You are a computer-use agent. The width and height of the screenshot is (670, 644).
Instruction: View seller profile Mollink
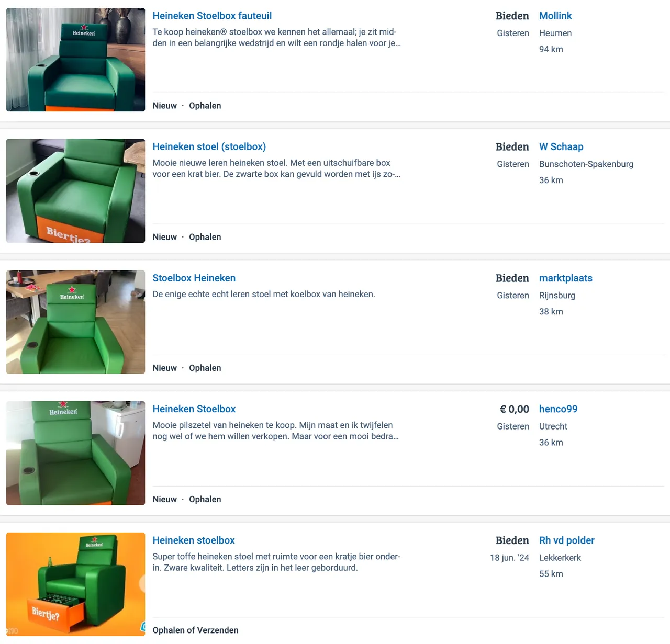point(555,16)
